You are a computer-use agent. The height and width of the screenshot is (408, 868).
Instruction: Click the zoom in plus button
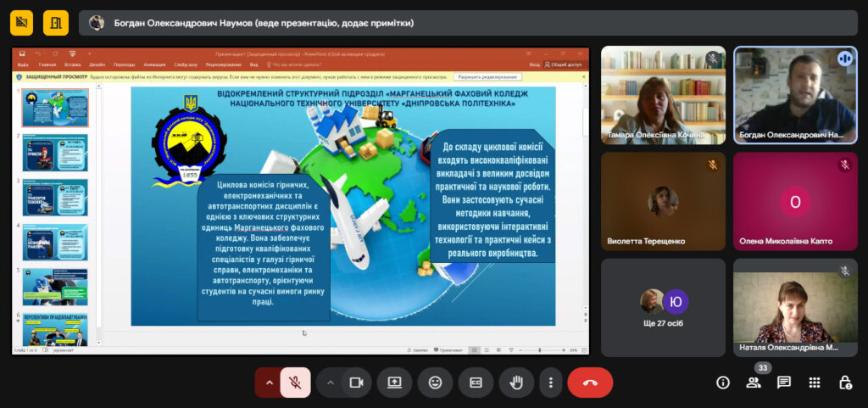tap(564, 349)
